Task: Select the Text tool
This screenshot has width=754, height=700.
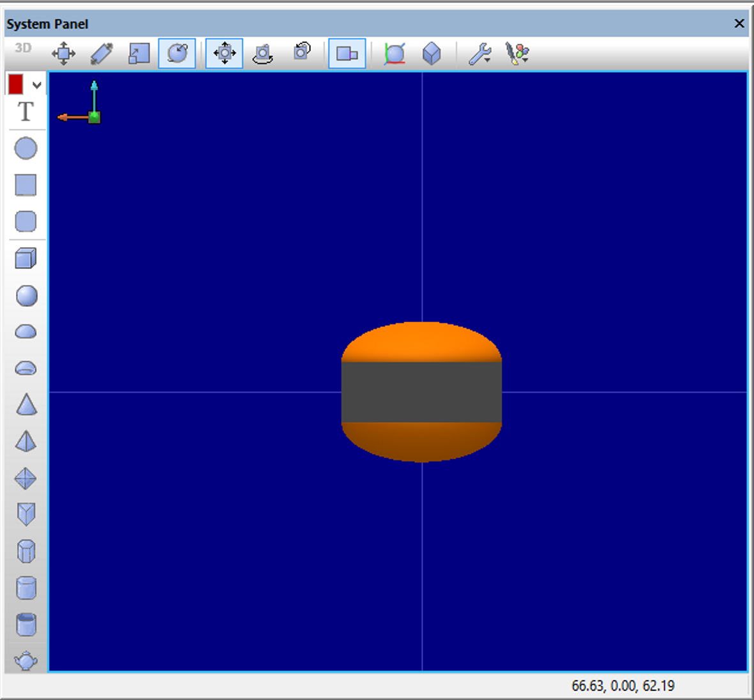Action: click(x=26, y=112)
